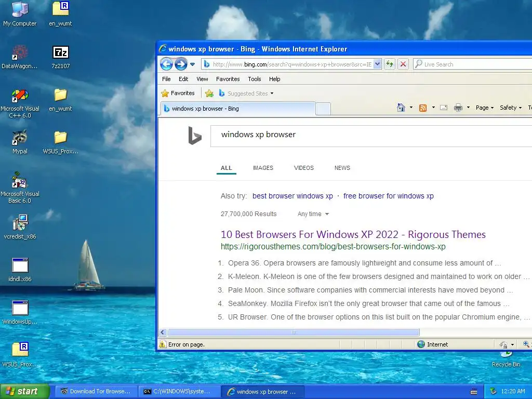Expand the Any time filter
Viewport: 532px width, 399px height.
point(313,214)
